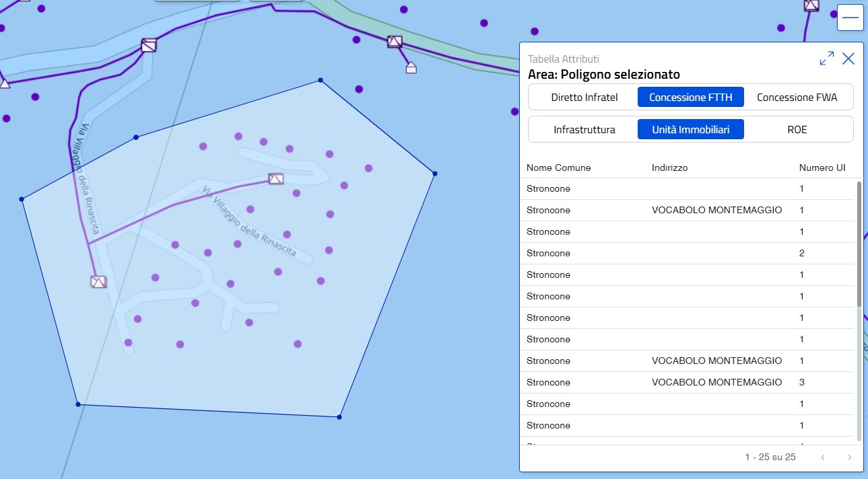Click the polygon's topmost vertex handle

tap(320, 81)
